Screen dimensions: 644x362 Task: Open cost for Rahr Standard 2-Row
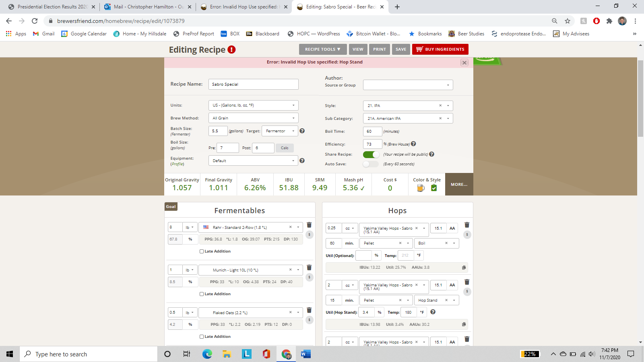[x=309, y=234]
